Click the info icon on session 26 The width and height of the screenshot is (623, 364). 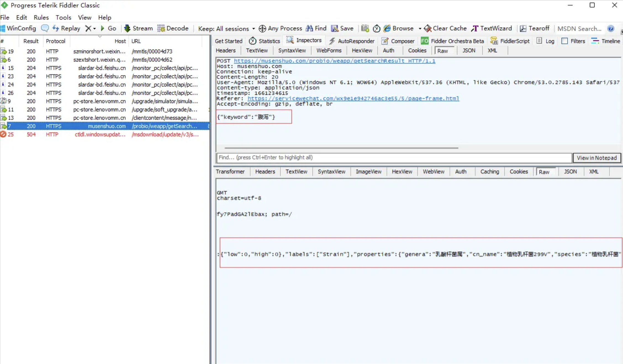(x=3, y=93)
